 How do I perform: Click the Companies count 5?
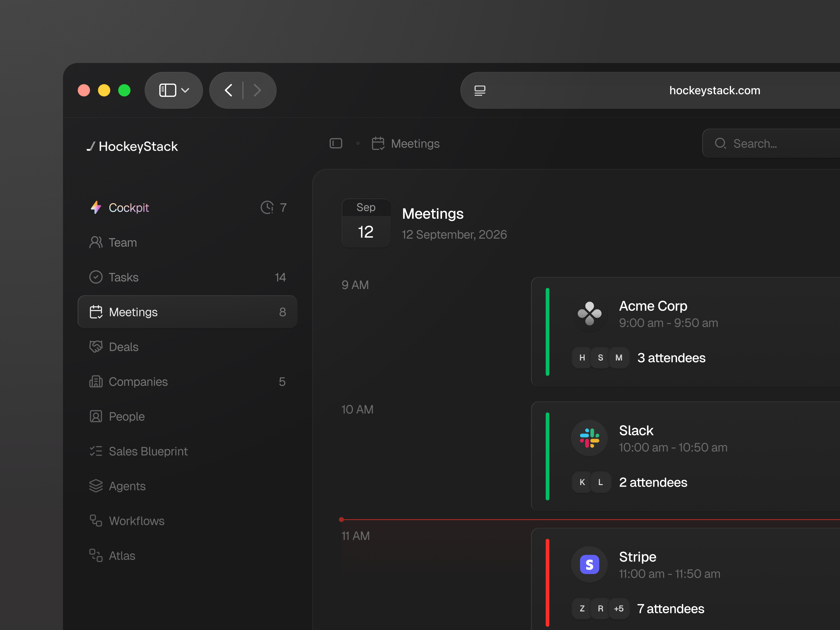click(282, 382)
